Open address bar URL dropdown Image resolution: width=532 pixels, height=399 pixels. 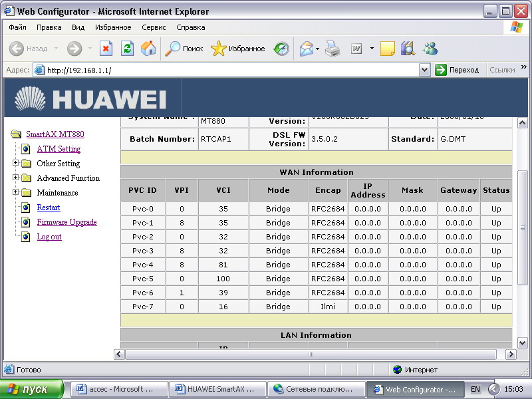[x=424, y=70]
